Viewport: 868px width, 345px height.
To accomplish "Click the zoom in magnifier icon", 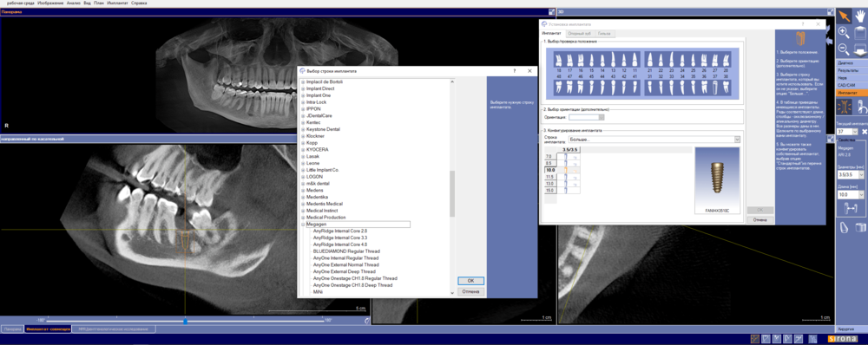I will click(844, 32).
